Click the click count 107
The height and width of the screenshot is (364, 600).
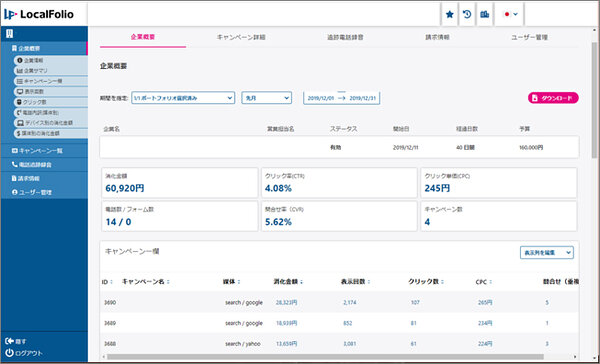pyautogui.click(x=415, y=302)
